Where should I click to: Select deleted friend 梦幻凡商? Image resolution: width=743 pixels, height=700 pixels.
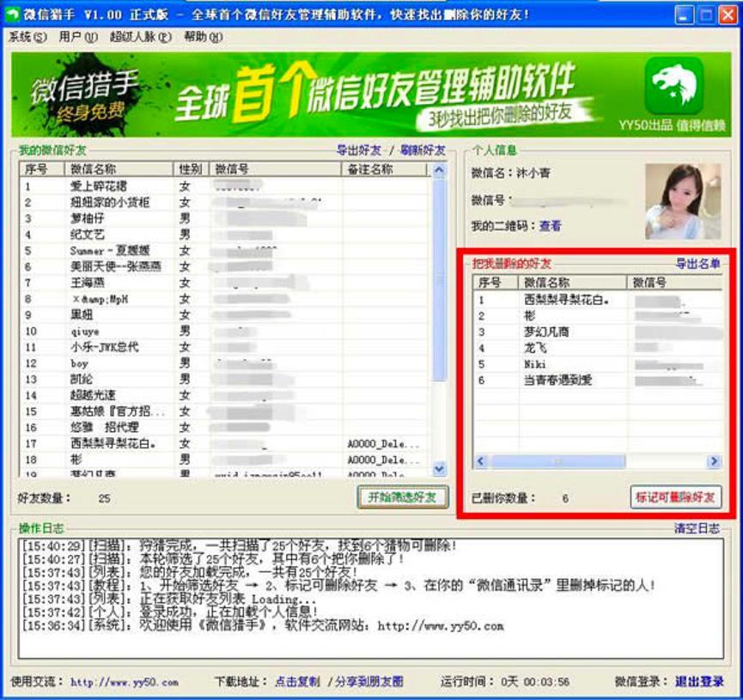[x=598, y=332]
